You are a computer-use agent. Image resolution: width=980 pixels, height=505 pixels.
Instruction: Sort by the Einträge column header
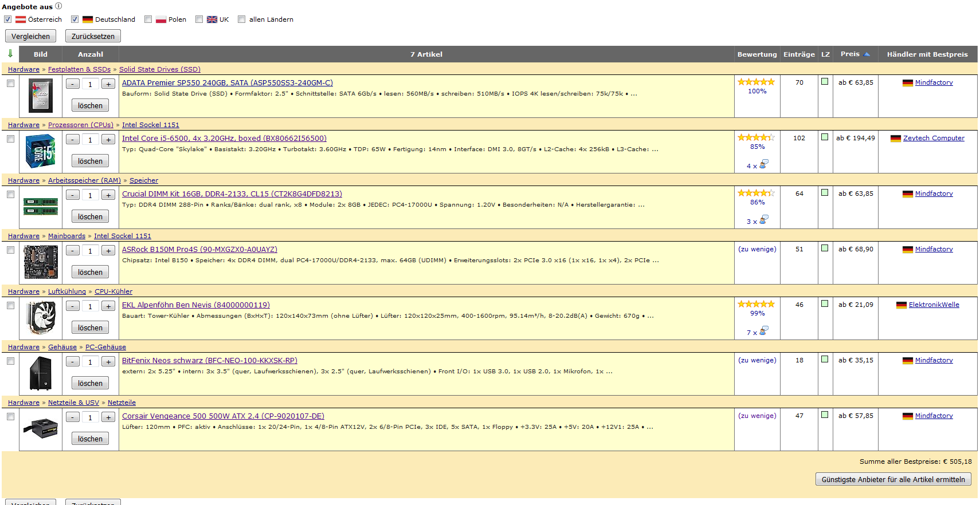click(x=799, y=54)
